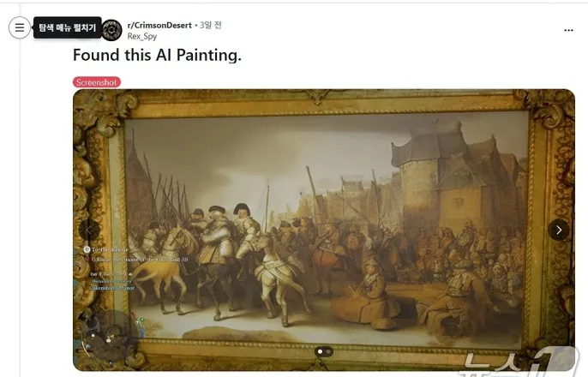The width and height of the screenshot is (588, 377).
Task: Click the 3일 전 post timestamp
Action: [211, 25]
